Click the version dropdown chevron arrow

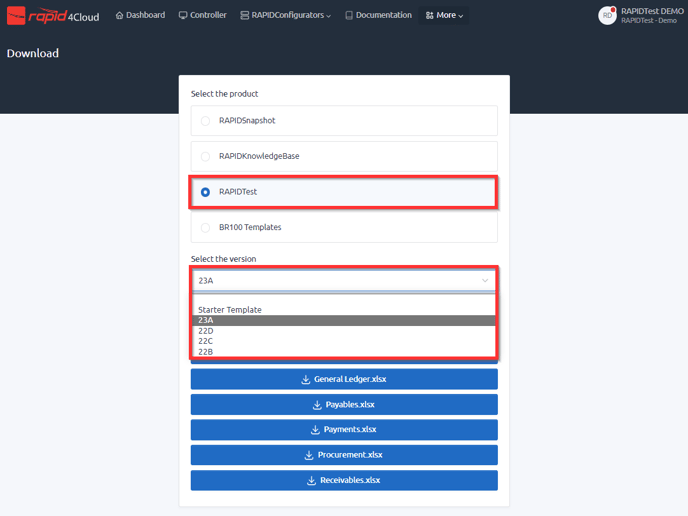[485, 280]
